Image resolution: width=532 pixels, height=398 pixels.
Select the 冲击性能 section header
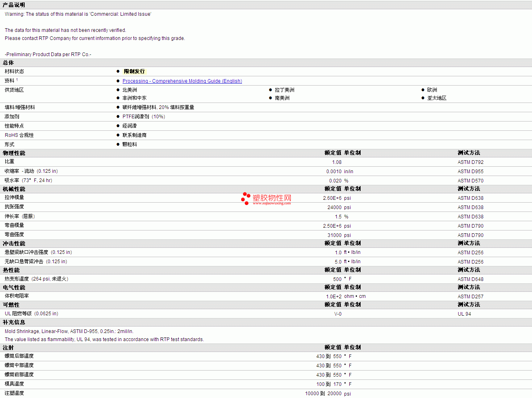14,244
